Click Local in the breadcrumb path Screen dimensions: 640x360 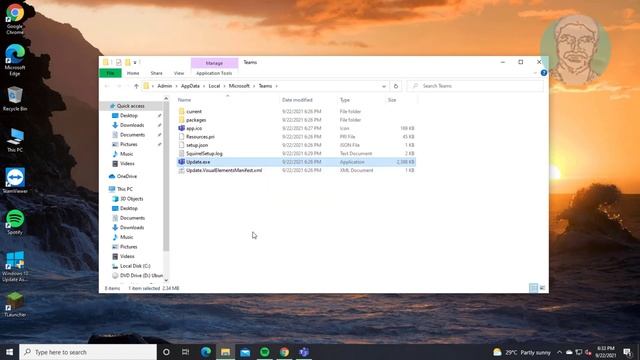214,86
